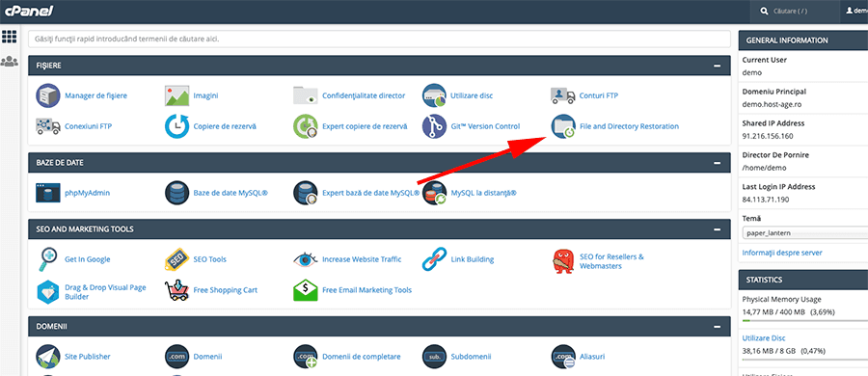Image resolution: width=868 pixels, height=376 pixels.
Task: Open Manager de fișiere icon
Action: 48,95
